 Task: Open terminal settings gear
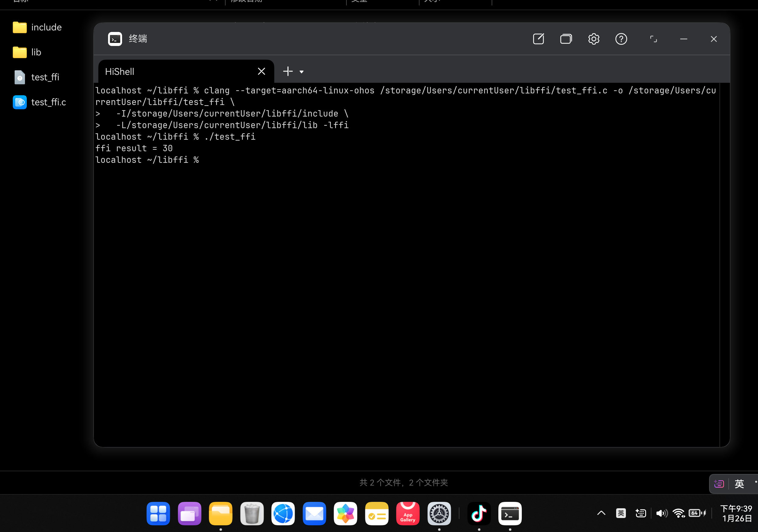click(x=594, y=39)
